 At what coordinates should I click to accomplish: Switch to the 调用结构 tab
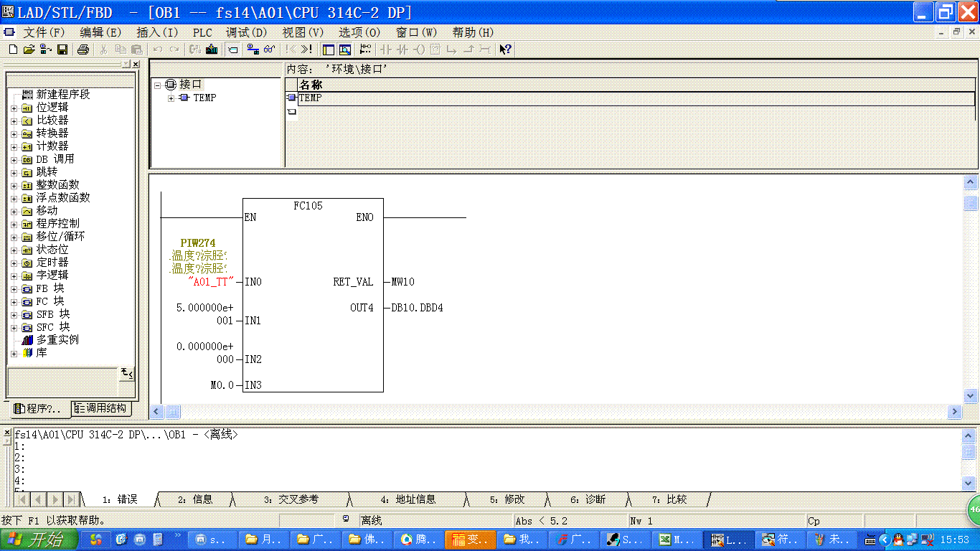pyautogui.click(x=101, y=408)
